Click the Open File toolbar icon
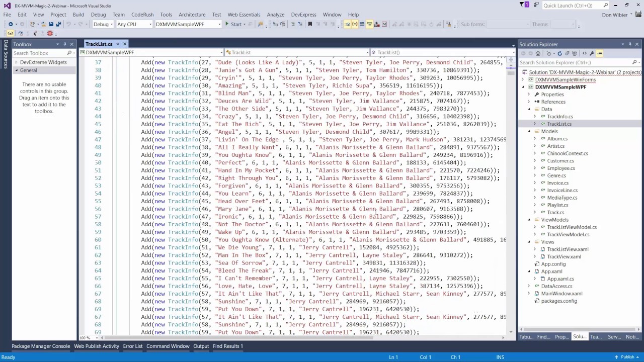Screen dimensions: 644x362 [44, 24]
